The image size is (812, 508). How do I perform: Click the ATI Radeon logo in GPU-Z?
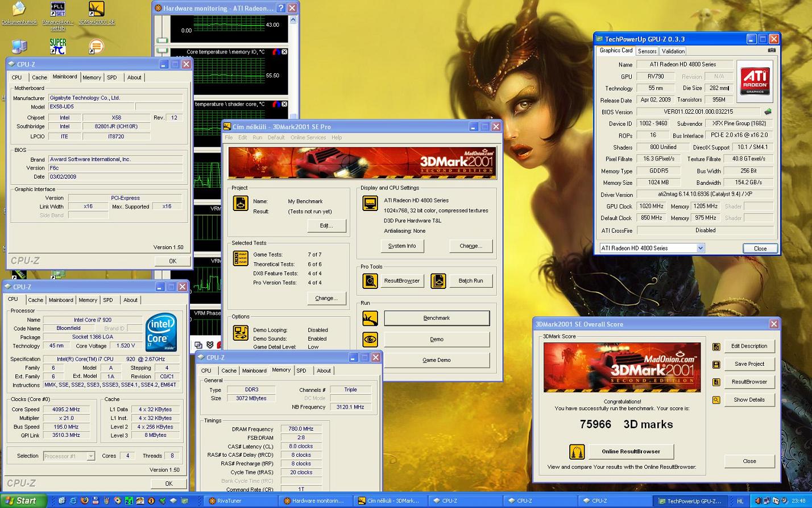click(755, 81)
